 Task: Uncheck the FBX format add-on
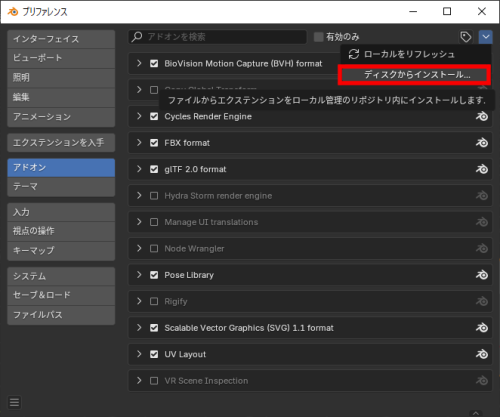pos(154,143)
